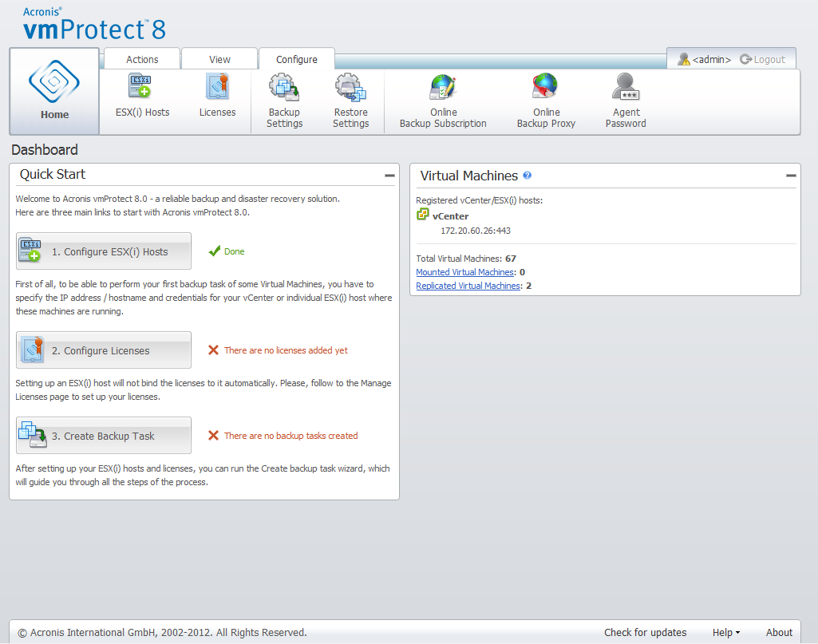Click Check for updates
The width and height of the screenshot is (818, 644).
(646, 633)
